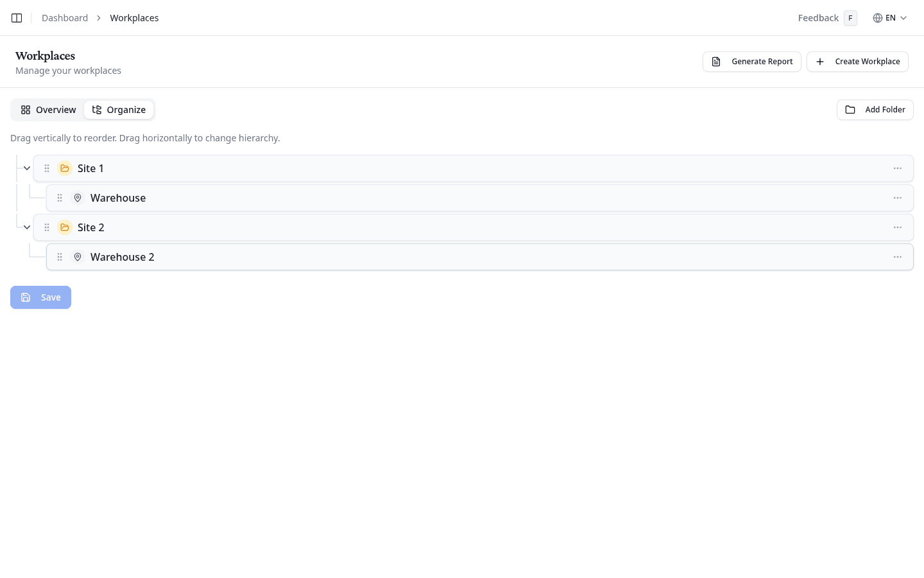Click the drag handle on Site 1
Image resolution: width=924 pixels, height=578 pixels.
click(47, 168)
